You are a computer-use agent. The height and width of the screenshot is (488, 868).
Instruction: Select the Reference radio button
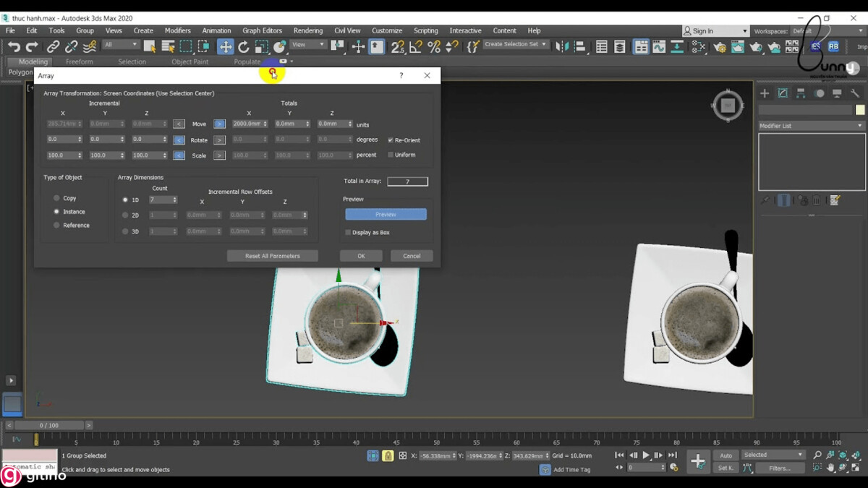[56, 225]
